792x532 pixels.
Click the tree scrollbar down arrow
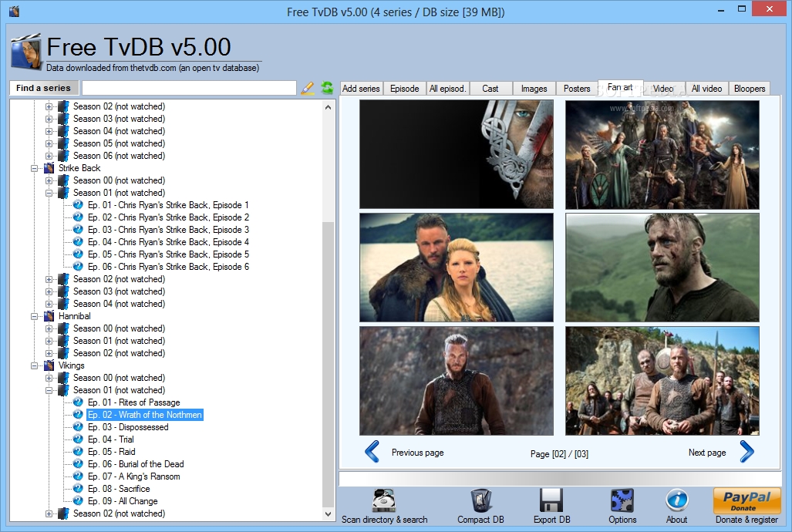[x=329, y=514]
